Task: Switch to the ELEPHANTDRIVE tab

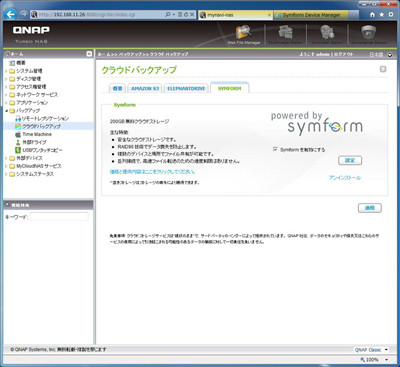Action: 186,88
